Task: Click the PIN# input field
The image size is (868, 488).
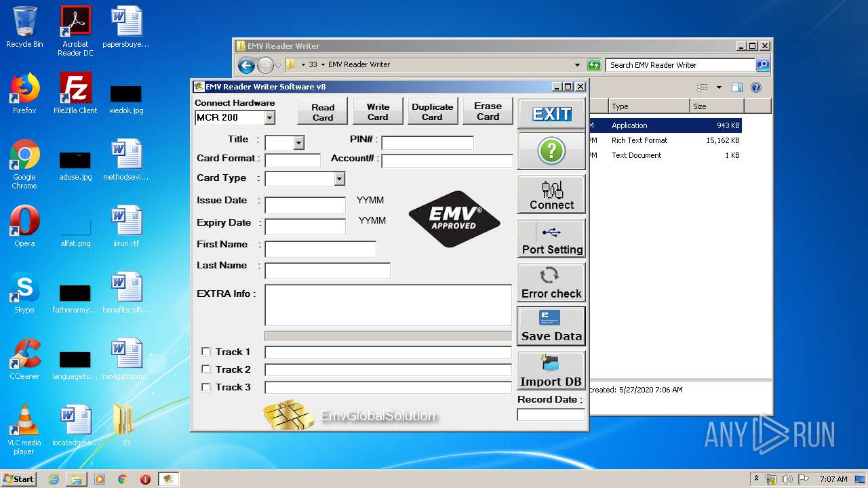Action: click(x=427, y=142)
